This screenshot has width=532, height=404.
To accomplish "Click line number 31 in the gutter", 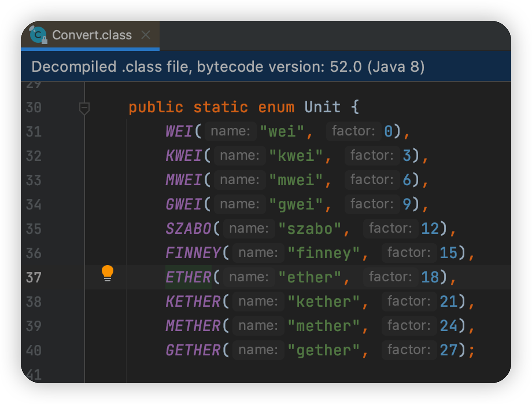I will point(34,132).
